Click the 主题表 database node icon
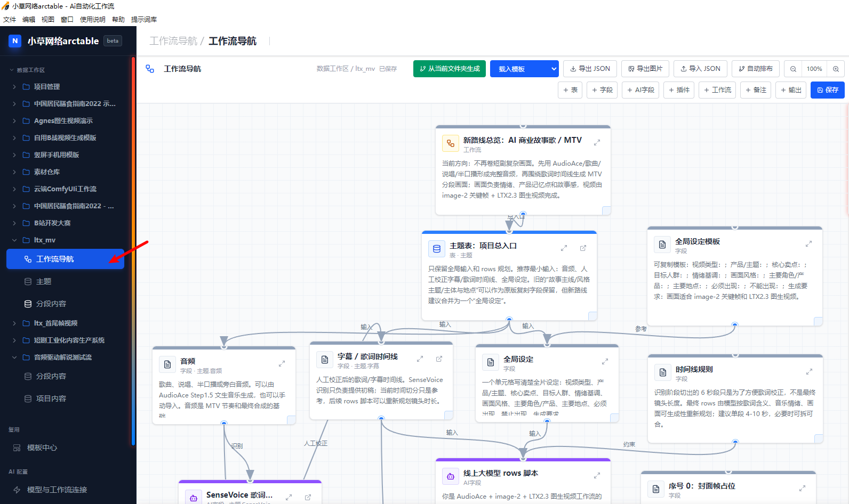This screenshot has width=849, height=504. point(437,249)
